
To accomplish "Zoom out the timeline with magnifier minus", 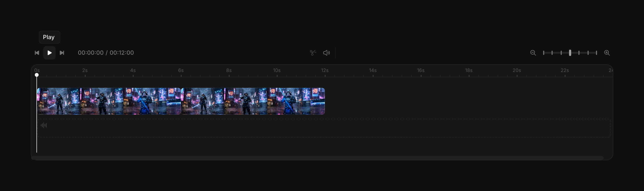I will pyautogui.click(x=533, y=53).
